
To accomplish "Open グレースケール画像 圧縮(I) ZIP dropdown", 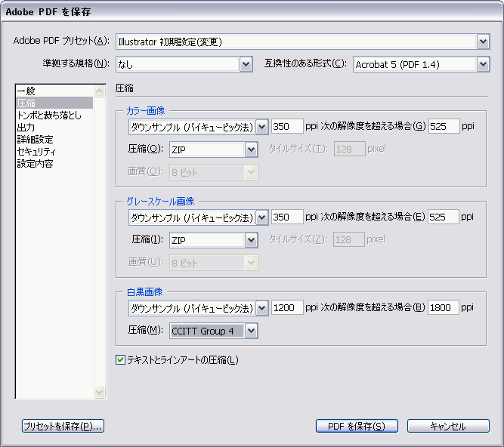I will (x=213, y=240).
